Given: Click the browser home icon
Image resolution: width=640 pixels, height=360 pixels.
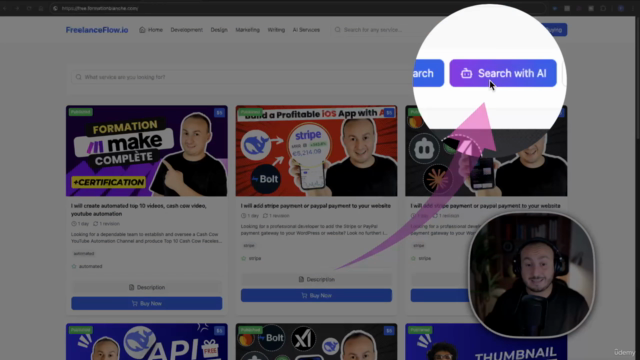Looking at the screenshot, I should pyautogui.click(x=41, y=8).
